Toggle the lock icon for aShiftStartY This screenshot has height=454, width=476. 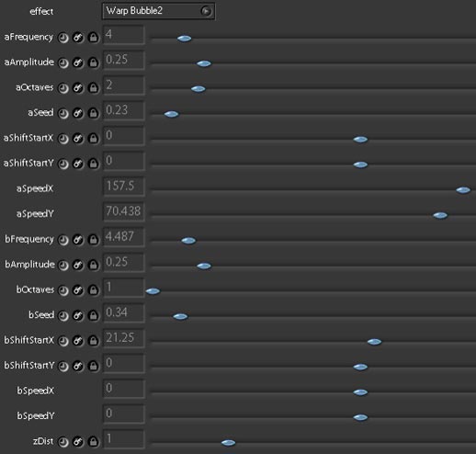coord(94,164)
